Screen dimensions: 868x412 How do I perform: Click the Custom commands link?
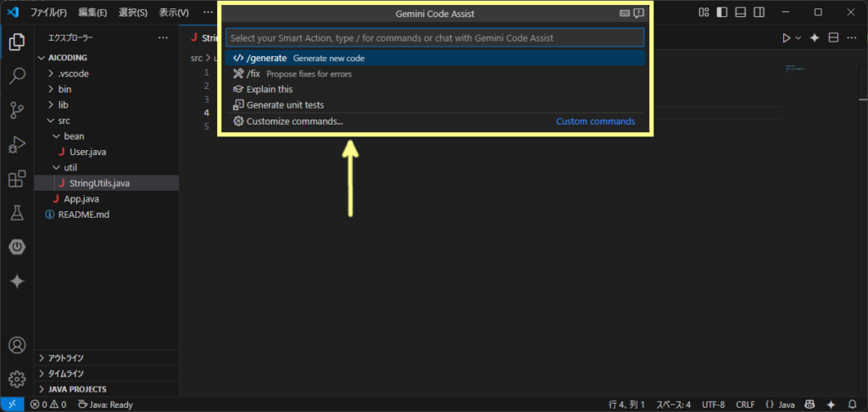(x=596, y=121)
